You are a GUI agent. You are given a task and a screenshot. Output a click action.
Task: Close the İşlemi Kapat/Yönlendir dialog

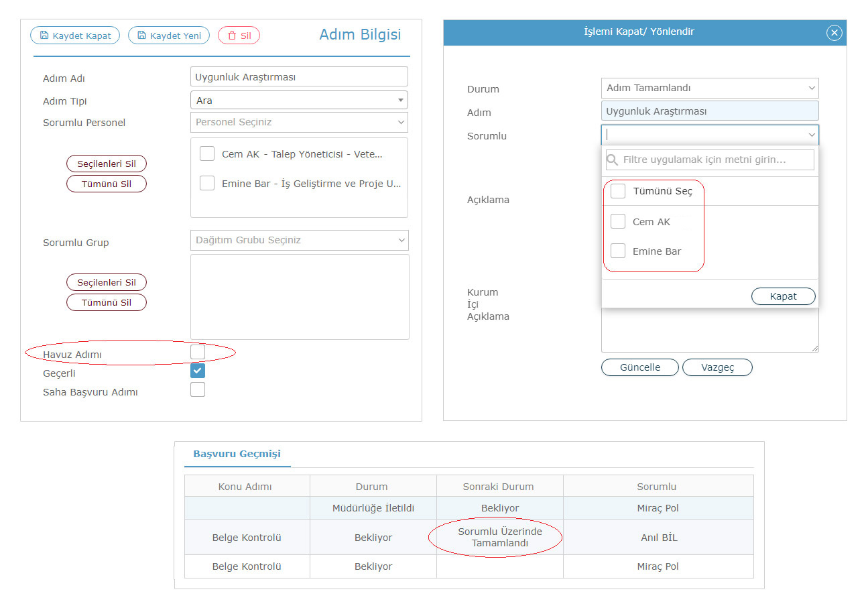pos(834,33)
